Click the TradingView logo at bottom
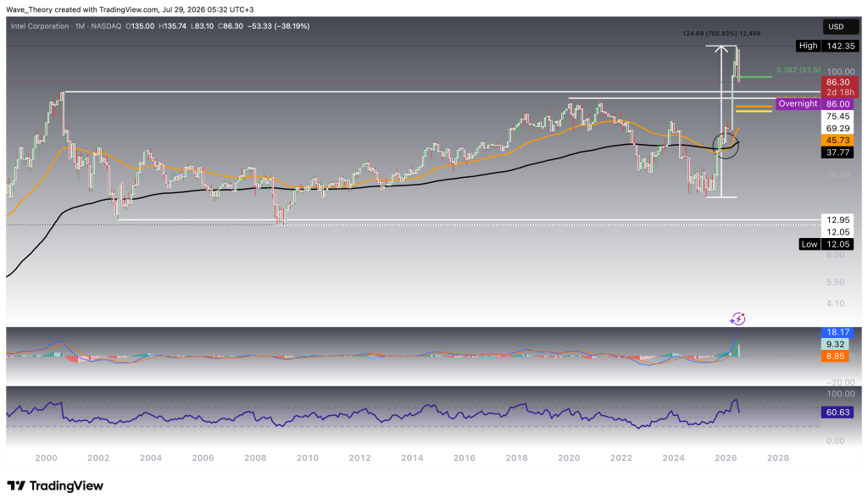This screenshot has width=868, height=504. (55, 485)
